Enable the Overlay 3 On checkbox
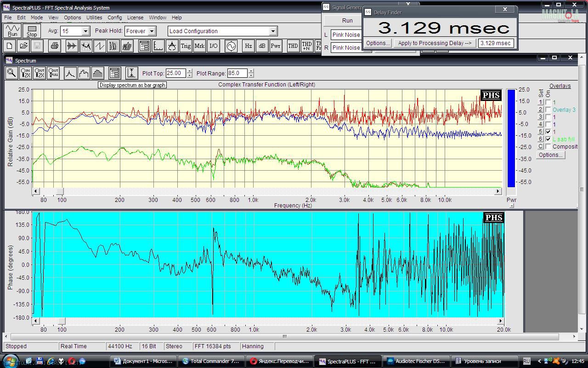 pyautogui.click(x=548, y=110)
